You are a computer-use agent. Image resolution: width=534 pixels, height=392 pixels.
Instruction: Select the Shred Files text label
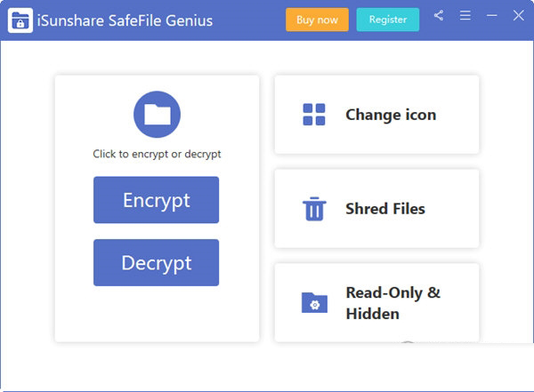coord(385,209)
